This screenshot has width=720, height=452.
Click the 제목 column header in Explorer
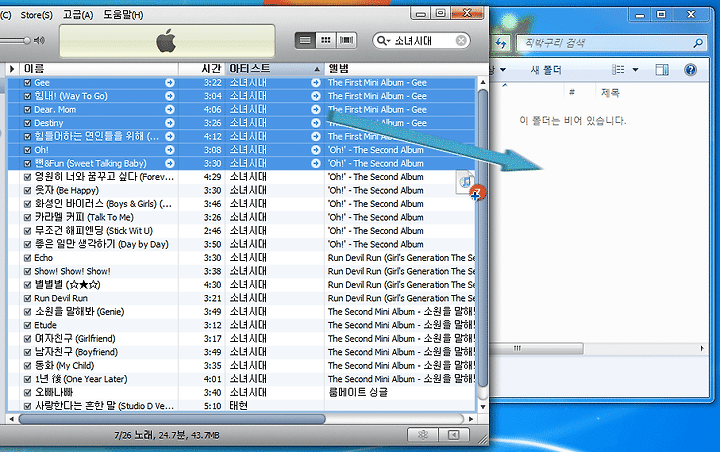[610, 92]
